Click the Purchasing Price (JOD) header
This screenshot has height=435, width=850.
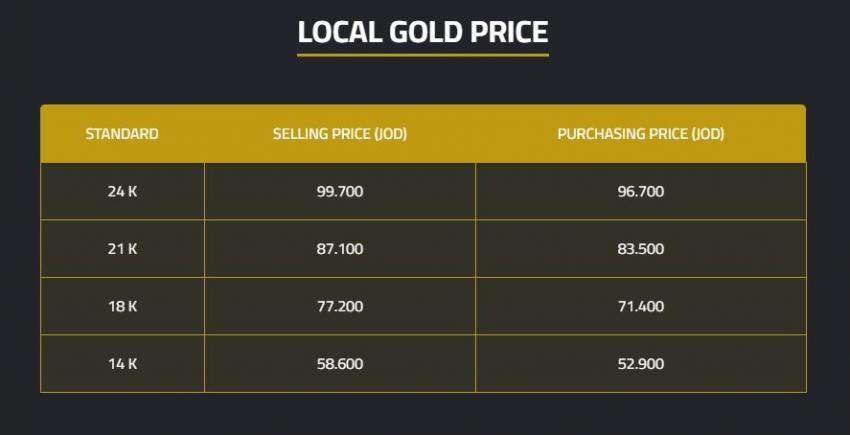pyautogui.click(x=640, y=134)
